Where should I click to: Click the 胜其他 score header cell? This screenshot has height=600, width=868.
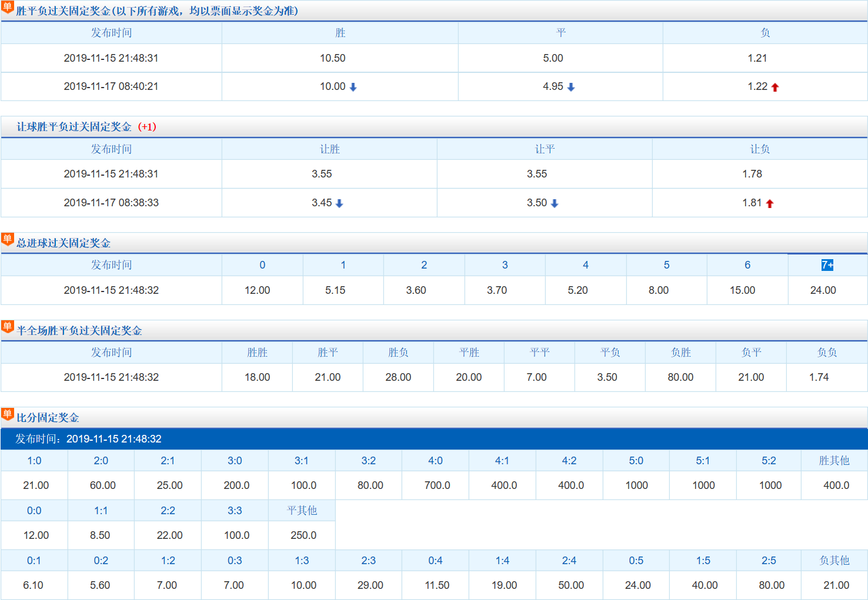click(834, 461)
